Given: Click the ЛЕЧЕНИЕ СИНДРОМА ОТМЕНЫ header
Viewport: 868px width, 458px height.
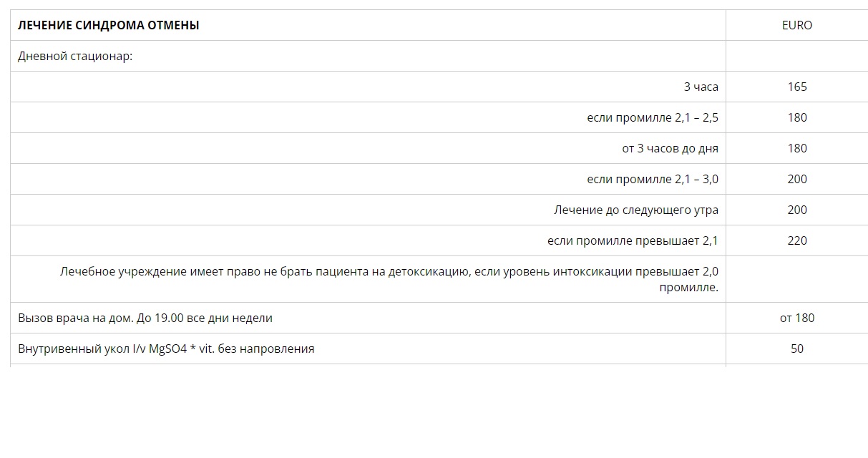Looking at the screenshot, I should [x=109, y=25].
